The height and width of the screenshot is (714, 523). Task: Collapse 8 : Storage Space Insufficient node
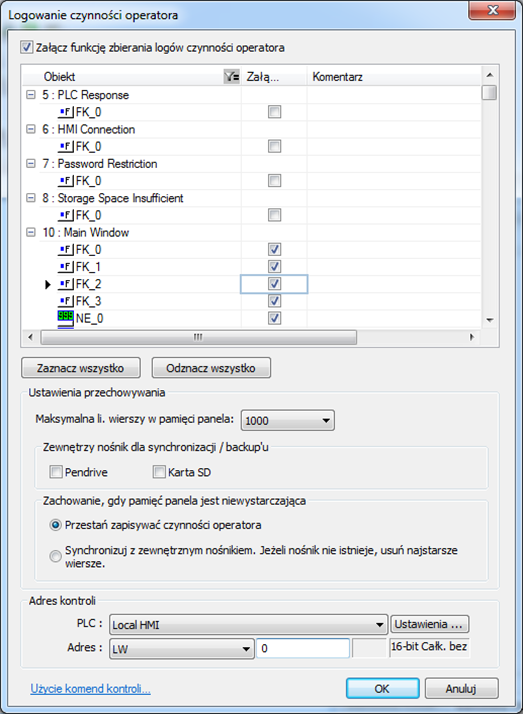coord(30,198)
